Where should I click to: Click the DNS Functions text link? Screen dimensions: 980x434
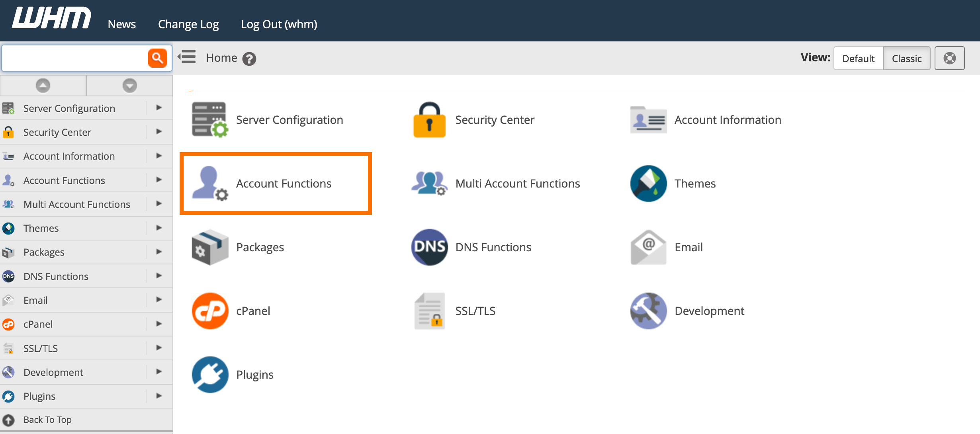coord(493,247)
